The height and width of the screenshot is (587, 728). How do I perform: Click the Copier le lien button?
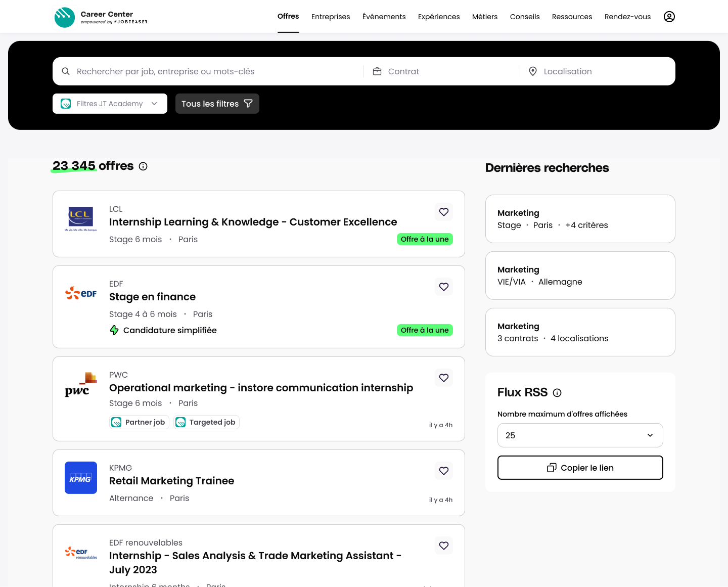[580, 468]
